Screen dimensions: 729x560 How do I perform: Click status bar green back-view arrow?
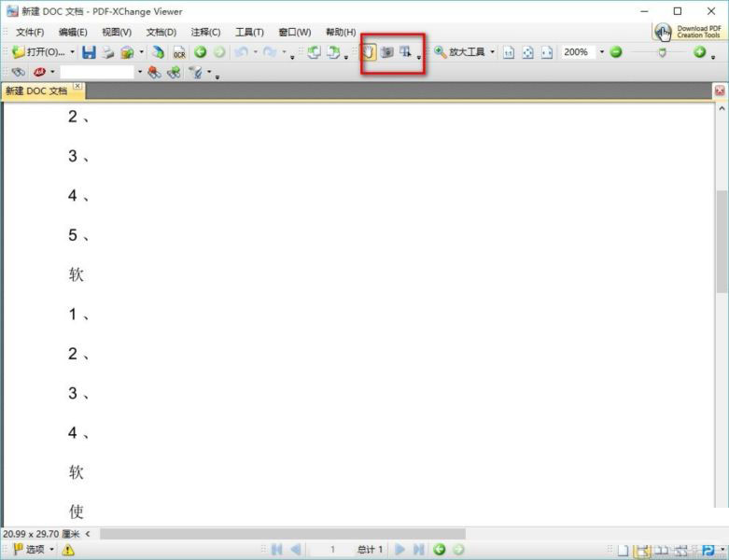tap(440, 550)
